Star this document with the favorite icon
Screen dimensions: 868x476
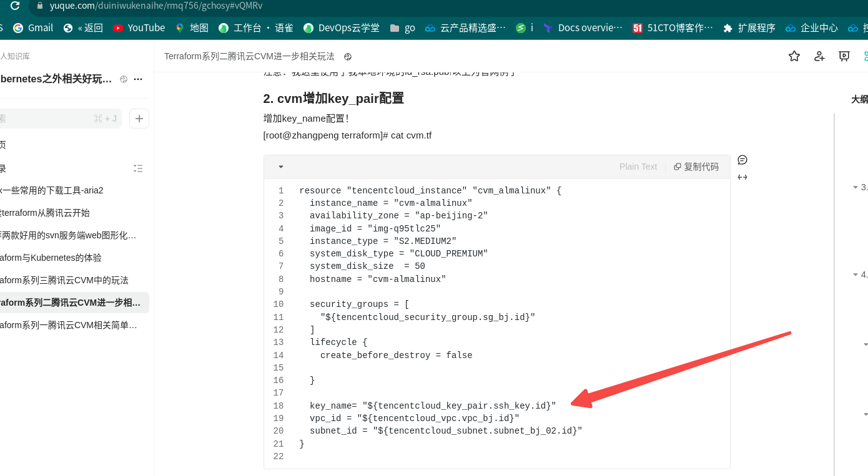click(794, 56)
